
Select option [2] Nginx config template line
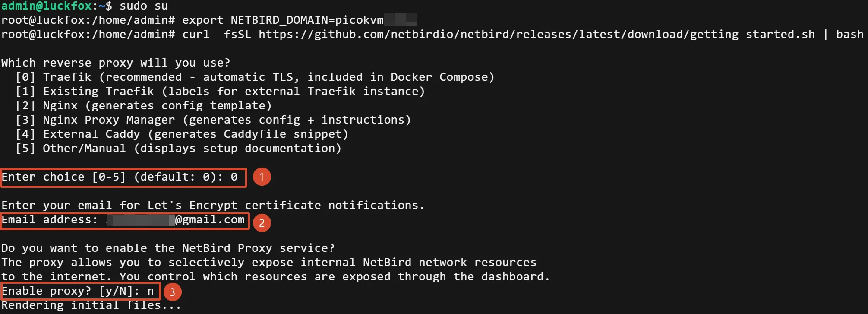pos(144,106)
